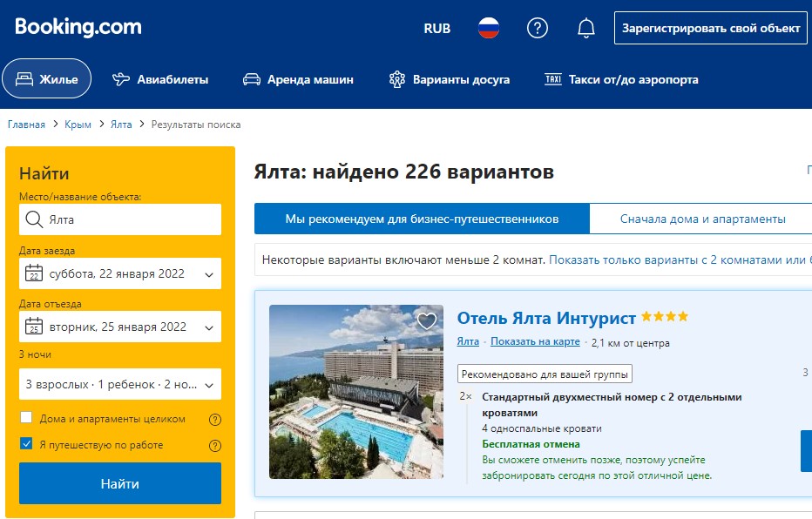Viewport: 812px width, 519px height.
Task: Click the Russian flag language icon
Action: (x=488, y=28)
